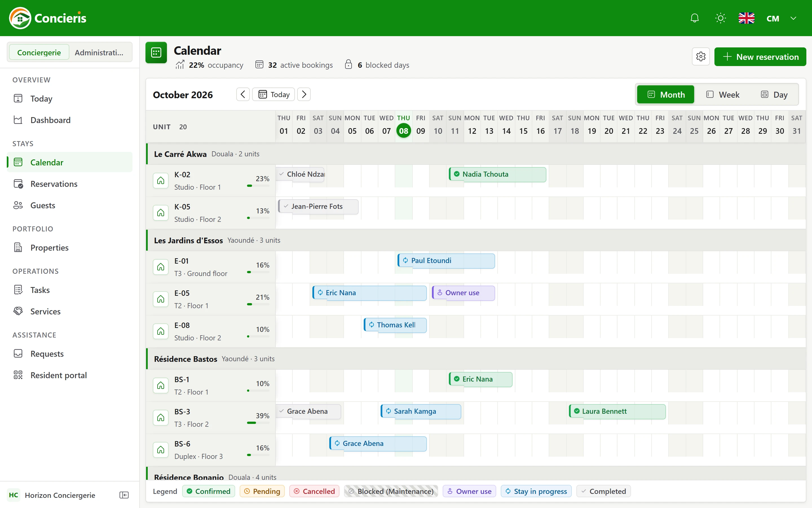812x508 pixels.
Task: Open Today in the sidebar overview
Action: coord(69,98)
